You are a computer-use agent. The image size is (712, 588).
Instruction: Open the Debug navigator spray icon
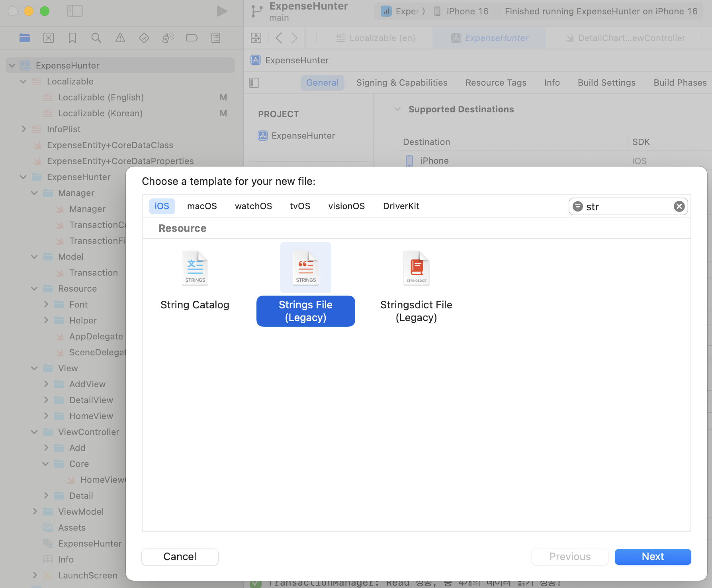coord(168,38)
